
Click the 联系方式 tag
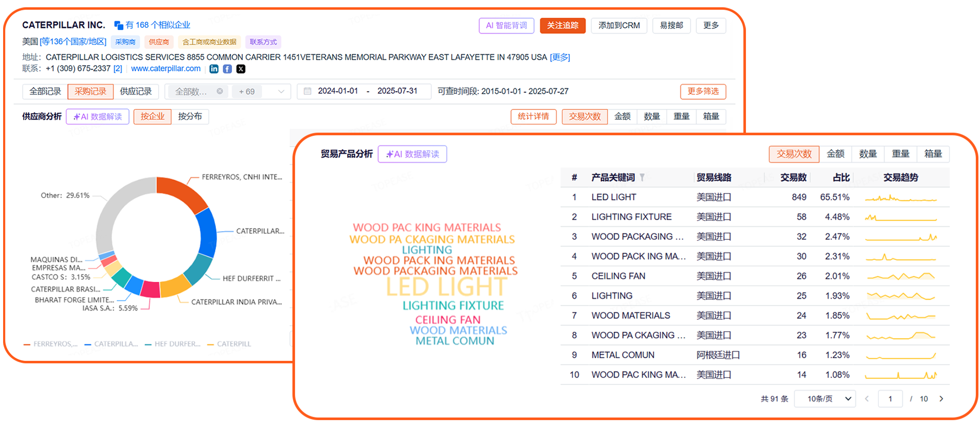point(263,42)
